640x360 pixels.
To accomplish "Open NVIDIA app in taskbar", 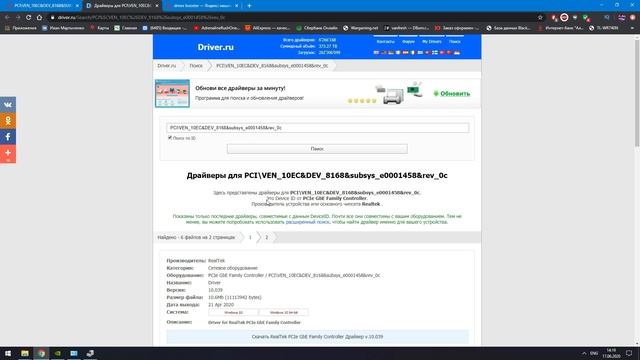I will click(58, 353).
